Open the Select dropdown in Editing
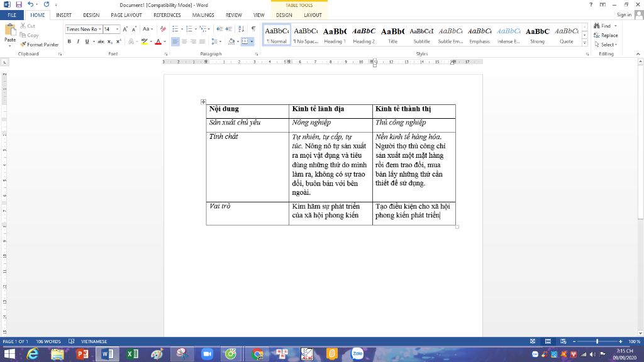Image resolution: width=644 pixels, height=362 pixels. click(606, 45)
